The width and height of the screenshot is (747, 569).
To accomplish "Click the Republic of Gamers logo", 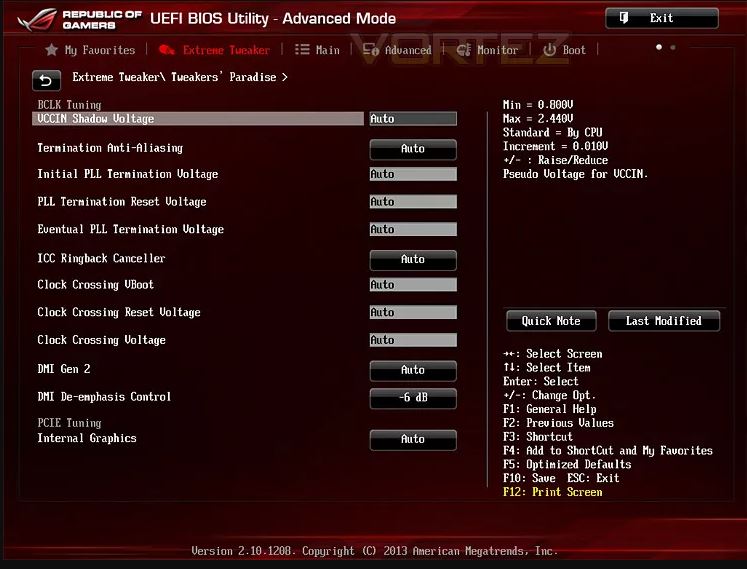I will [x=80, y=20].
